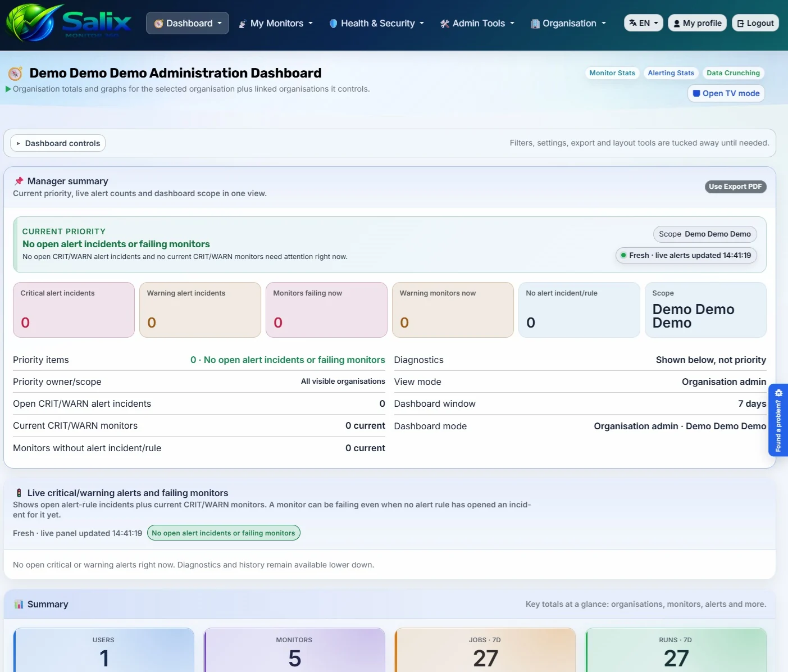Click the green status dot on the Fresh badge
The image size is (788, 672).
(x=623, y=255)
